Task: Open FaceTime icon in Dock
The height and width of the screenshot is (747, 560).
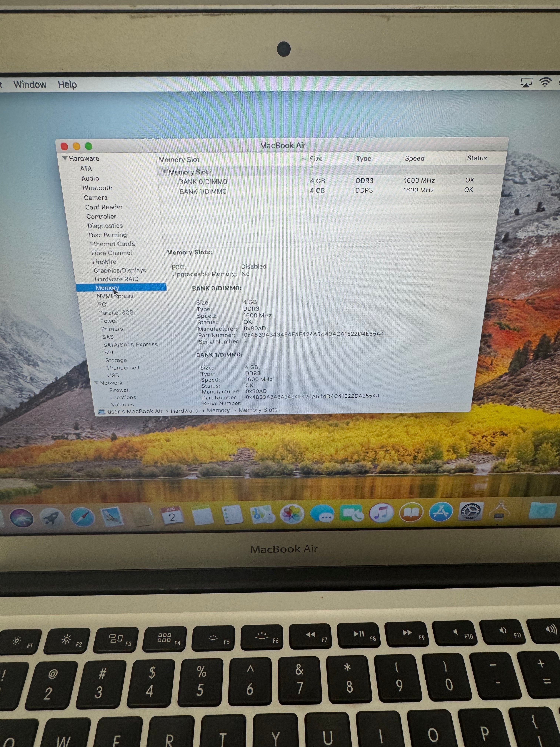Action: 352,513
